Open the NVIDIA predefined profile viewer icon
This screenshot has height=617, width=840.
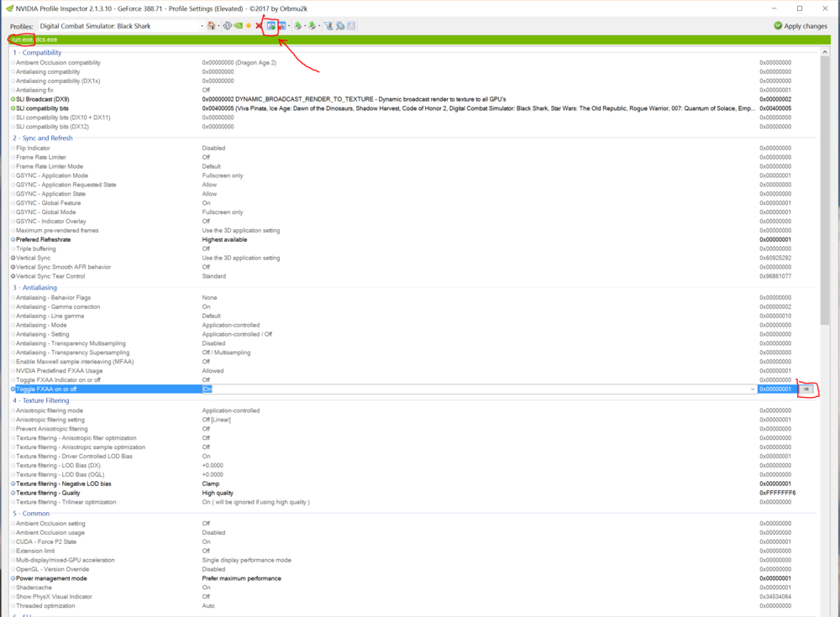pyautogui.click(x=350, y=26)
